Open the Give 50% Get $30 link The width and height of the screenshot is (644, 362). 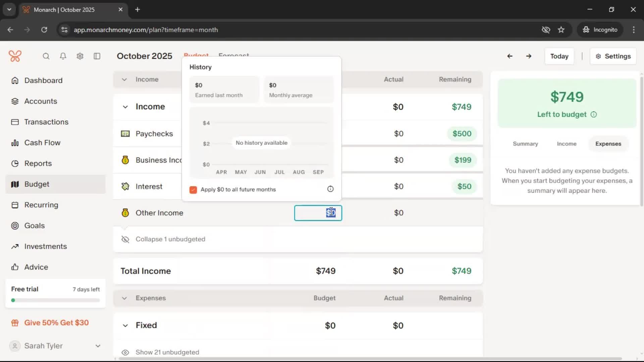[56, 323]
